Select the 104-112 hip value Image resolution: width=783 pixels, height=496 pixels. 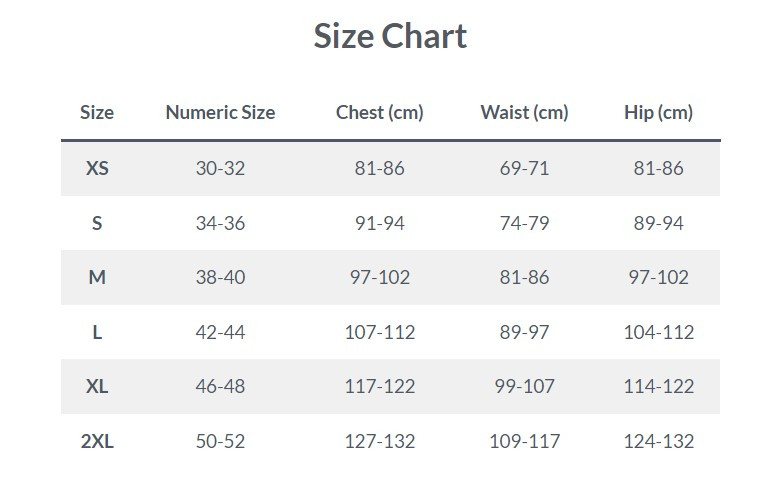coord(658,332)
